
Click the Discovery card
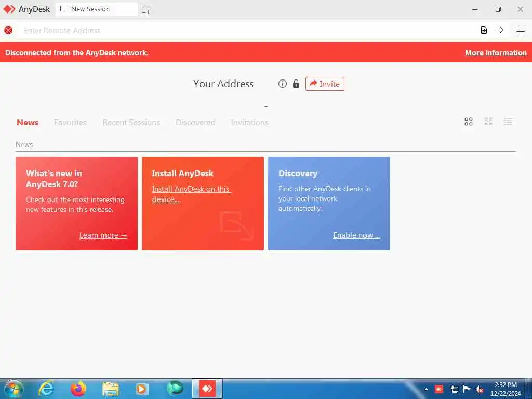click(329, 204)
